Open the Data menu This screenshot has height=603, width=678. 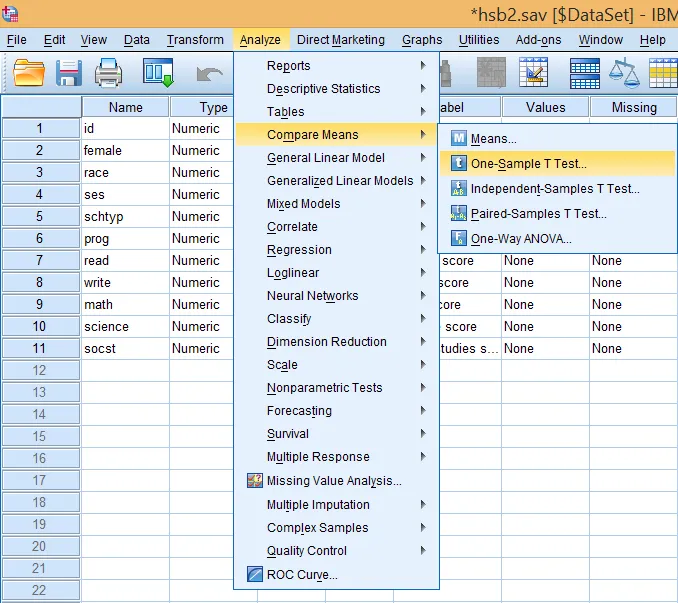[137, 40]
